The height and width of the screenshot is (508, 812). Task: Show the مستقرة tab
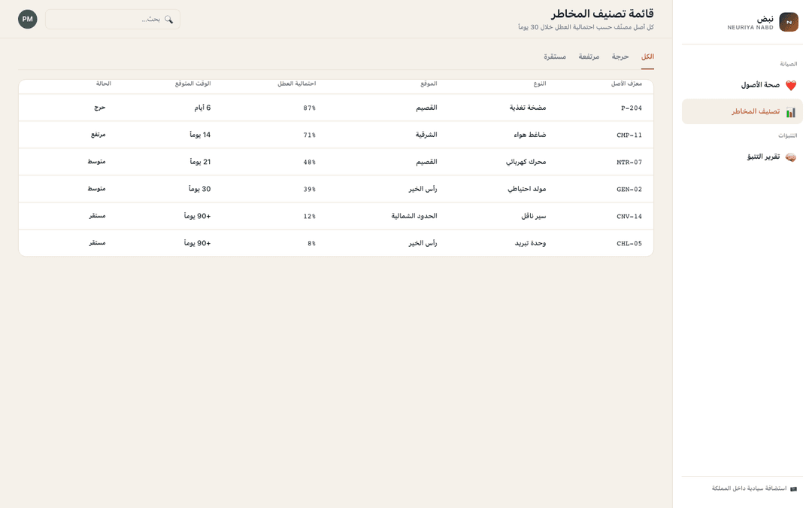click(x=555, y=57)
